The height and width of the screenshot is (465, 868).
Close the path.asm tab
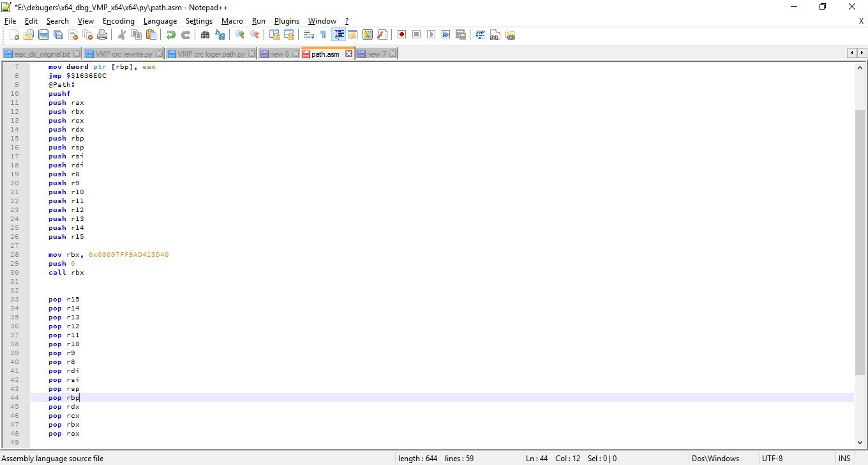point(348,54)
